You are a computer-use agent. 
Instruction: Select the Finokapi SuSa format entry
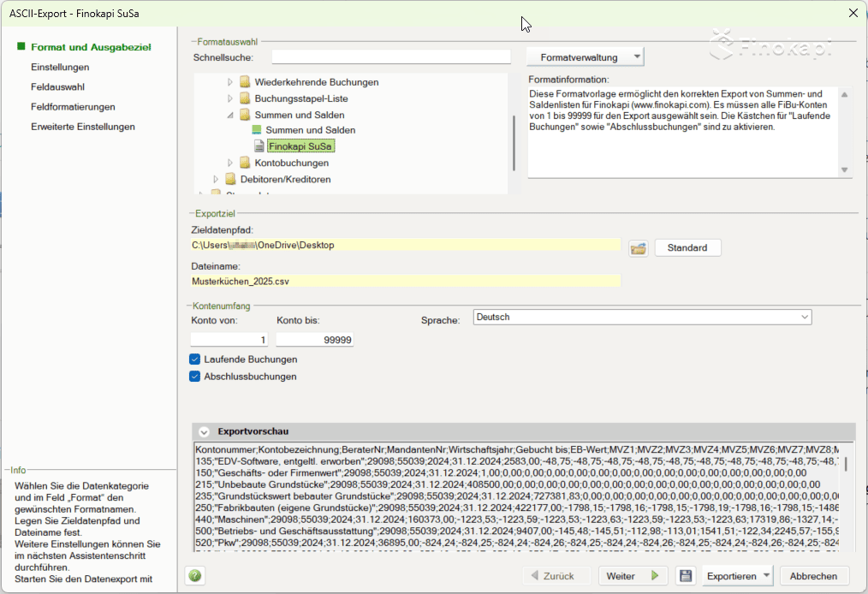pos(300,146)
